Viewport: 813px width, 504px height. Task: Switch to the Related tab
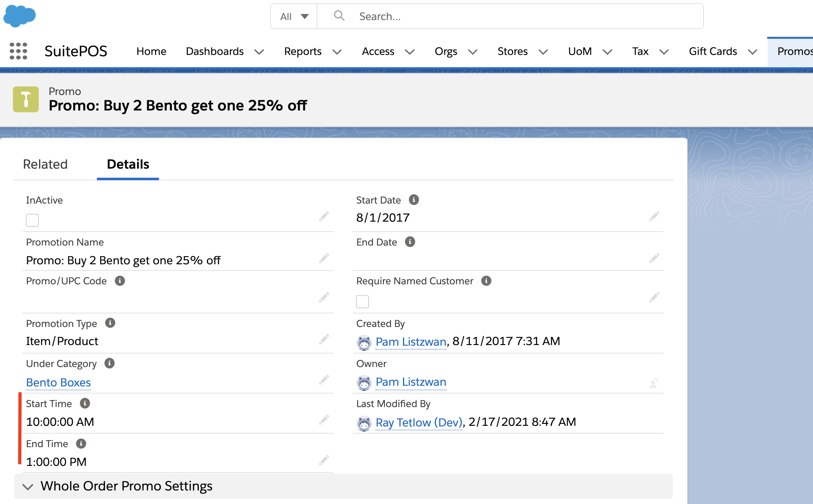click(45, 164)
